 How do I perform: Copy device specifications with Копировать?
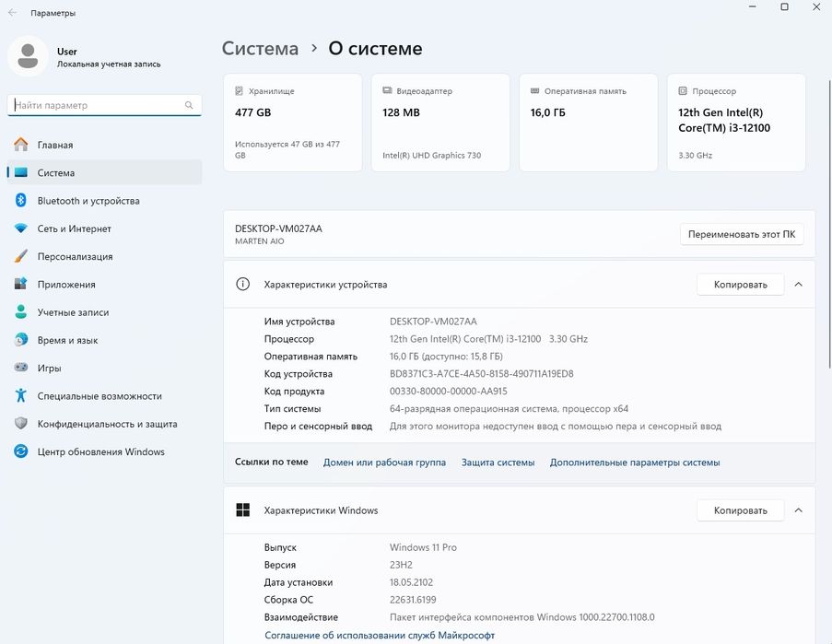pyautogui.click(x=740, y=285)
